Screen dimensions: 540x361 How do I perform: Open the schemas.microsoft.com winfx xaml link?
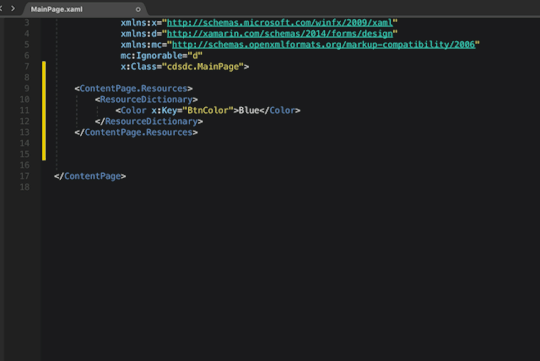click(x=280, y=23)
